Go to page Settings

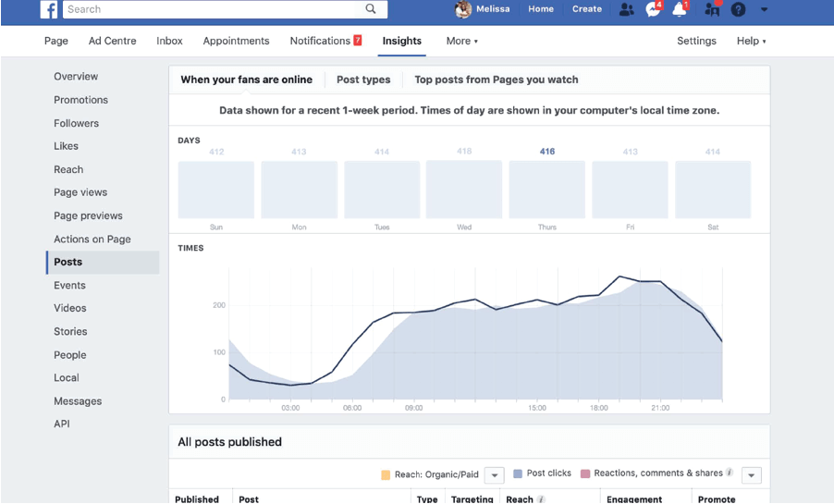coord(696,41)
